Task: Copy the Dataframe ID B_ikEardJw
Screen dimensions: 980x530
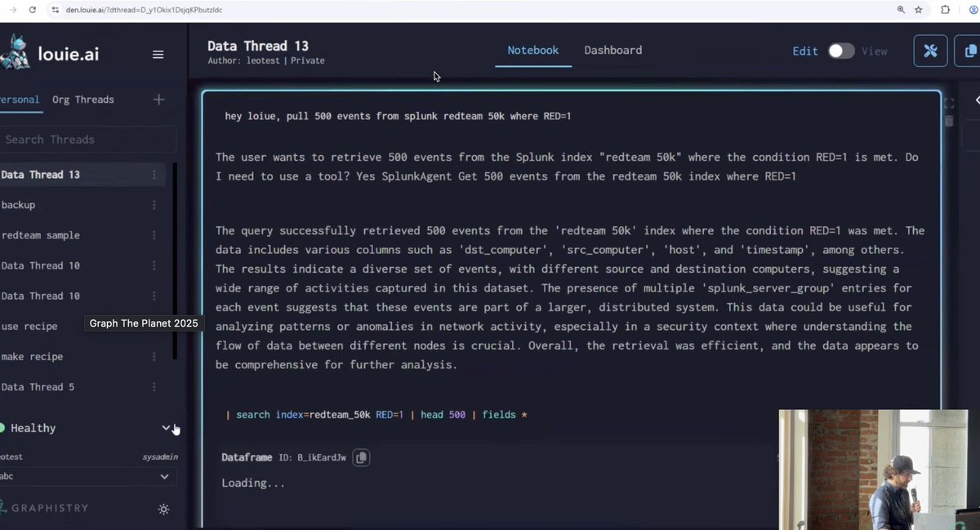Action: [x=361, y=457]
